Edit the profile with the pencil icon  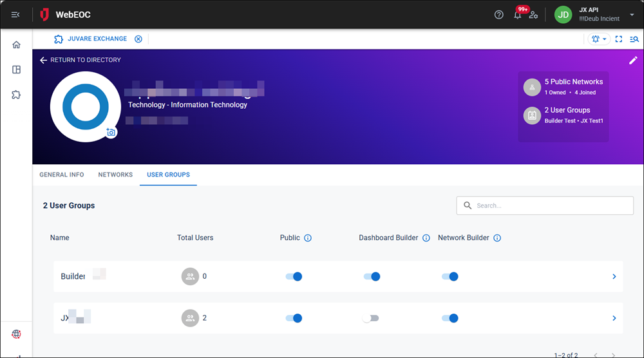633,61
